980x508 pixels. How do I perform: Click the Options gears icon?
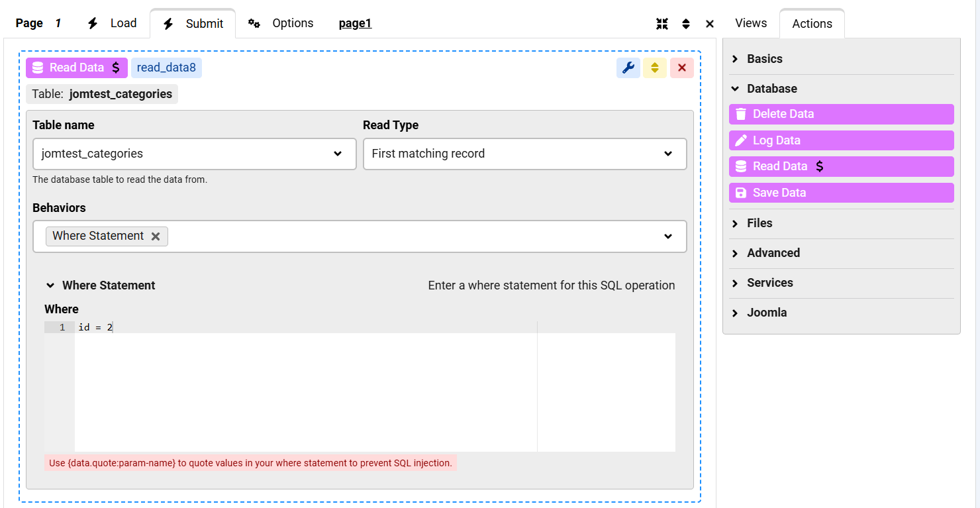coord(254,23)
